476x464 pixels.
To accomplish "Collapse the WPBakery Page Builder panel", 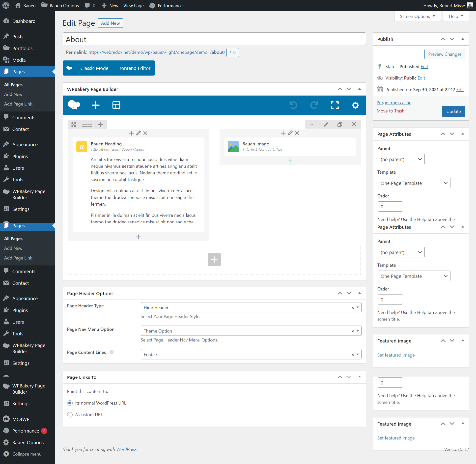I will click(360, 89).
